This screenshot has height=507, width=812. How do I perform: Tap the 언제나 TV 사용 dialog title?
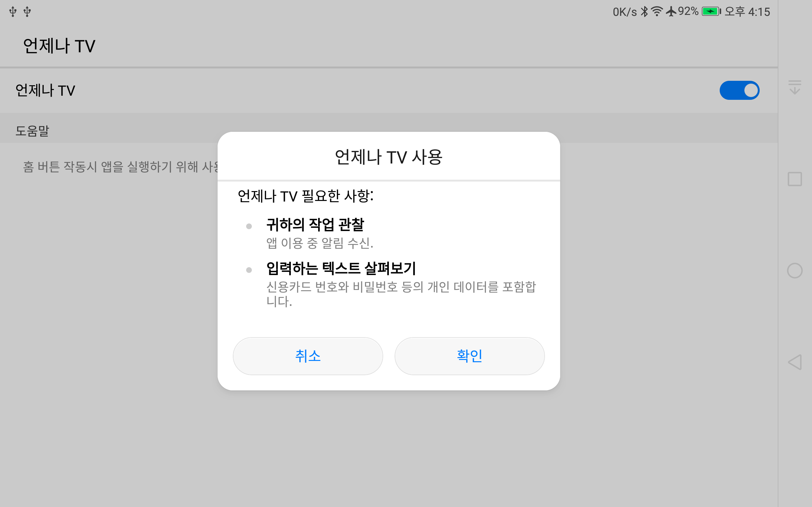[x=389, y=157]
